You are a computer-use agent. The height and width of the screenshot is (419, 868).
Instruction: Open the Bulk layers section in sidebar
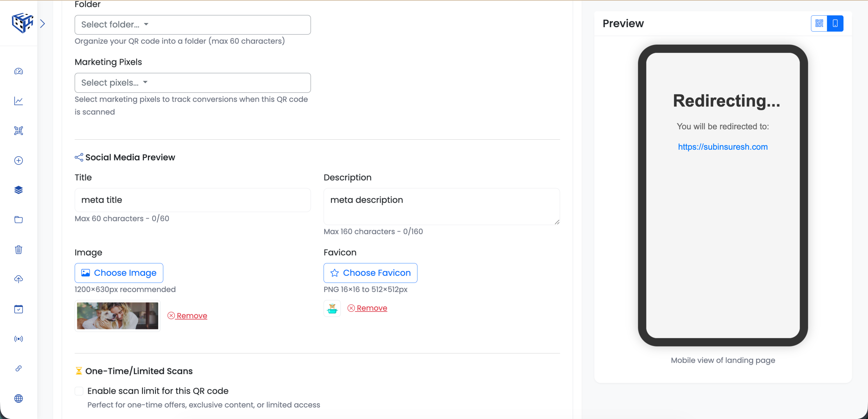[19, 190]
